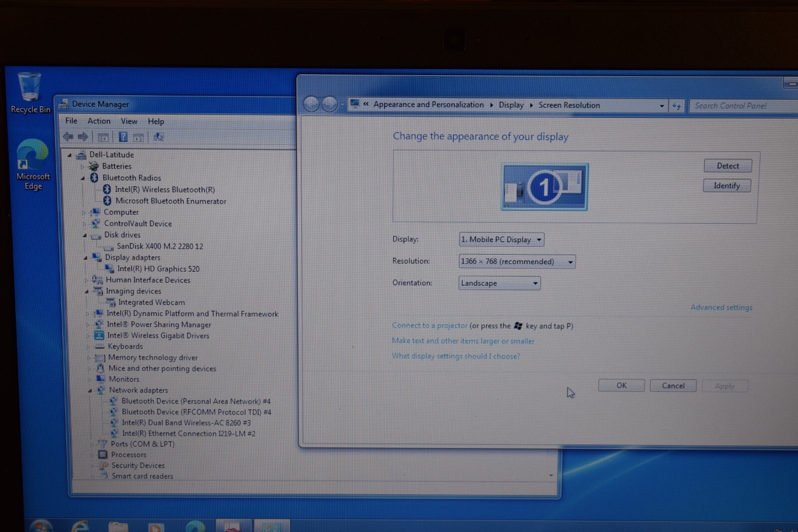Open the Help menu in Device Manager

(156, 121)
